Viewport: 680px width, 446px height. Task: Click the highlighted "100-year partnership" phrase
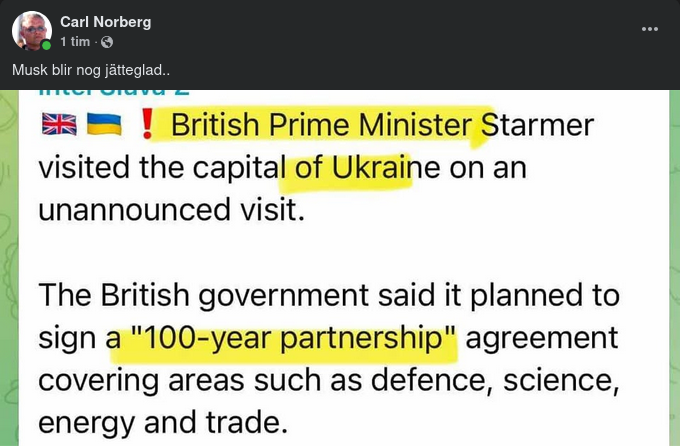pos(289,338)
